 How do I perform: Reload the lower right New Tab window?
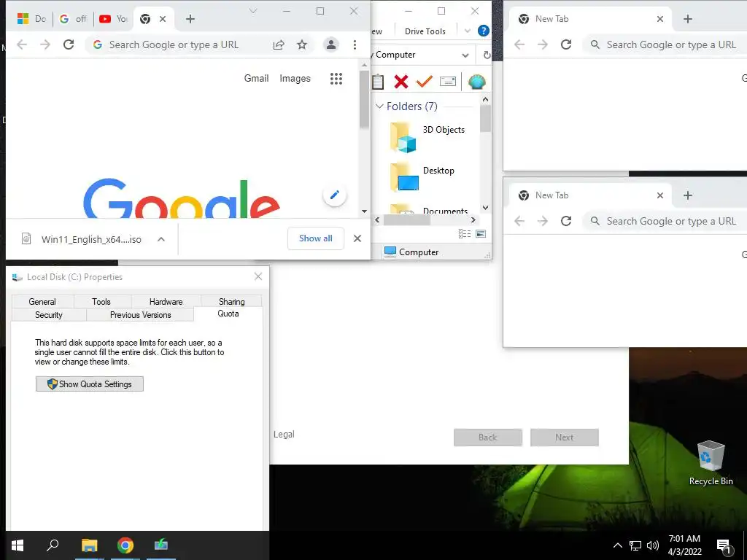(x=566, y=221)
